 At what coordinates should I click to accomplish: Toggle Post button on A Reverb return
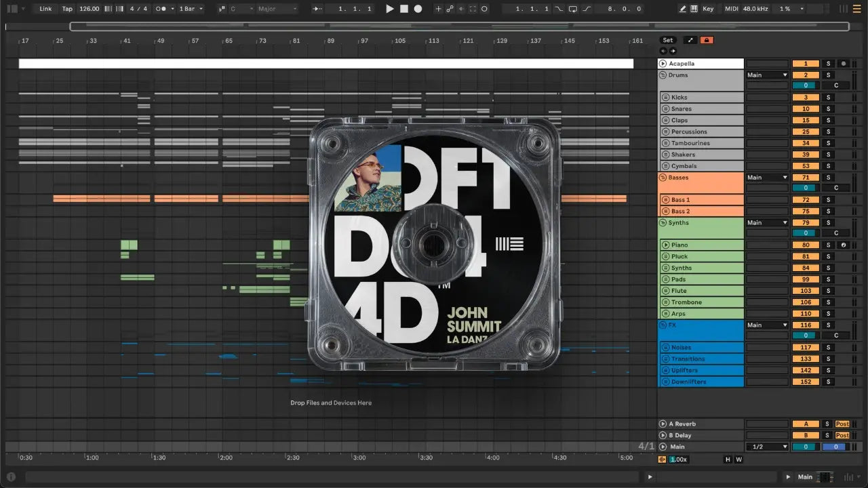(x=842, y=424)
